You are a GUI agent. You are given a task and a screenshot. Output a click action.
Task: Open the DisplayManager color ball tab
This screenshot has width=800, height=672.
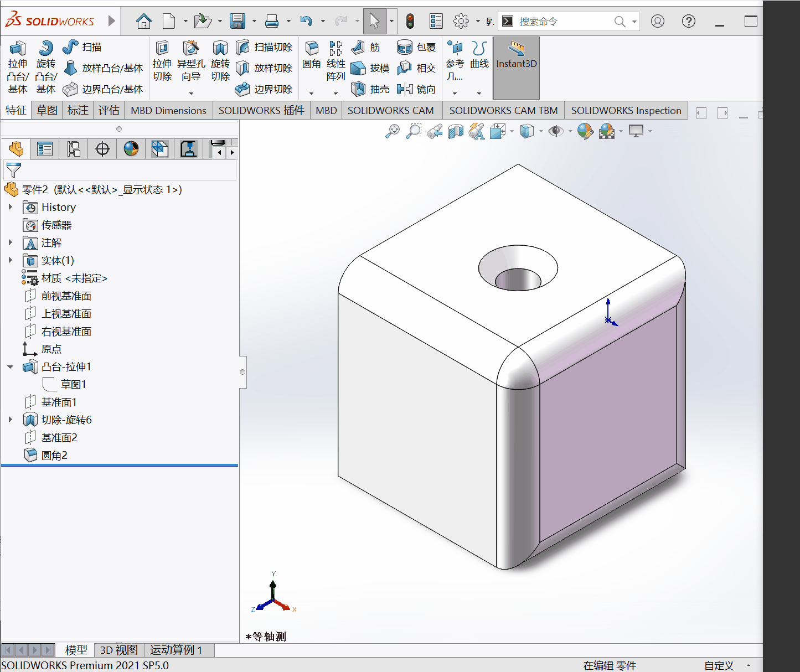pos(131,149)
